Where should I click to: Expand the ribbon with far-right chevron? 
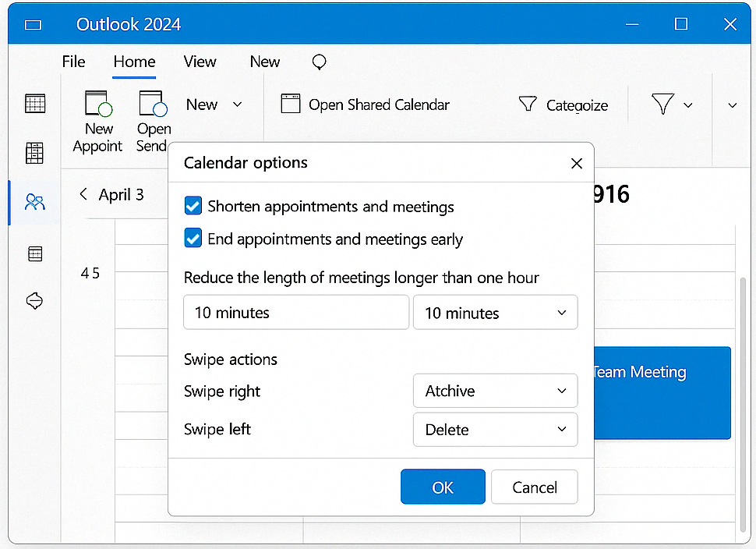tap(733, 105)
